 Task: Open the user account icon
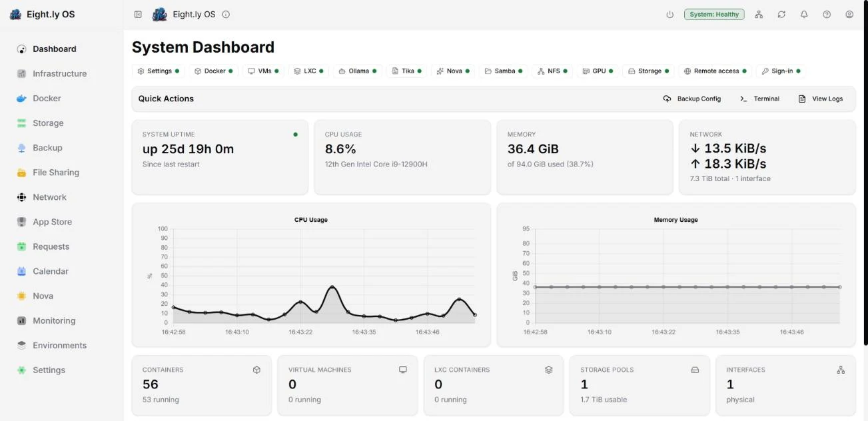click(849, 14)
